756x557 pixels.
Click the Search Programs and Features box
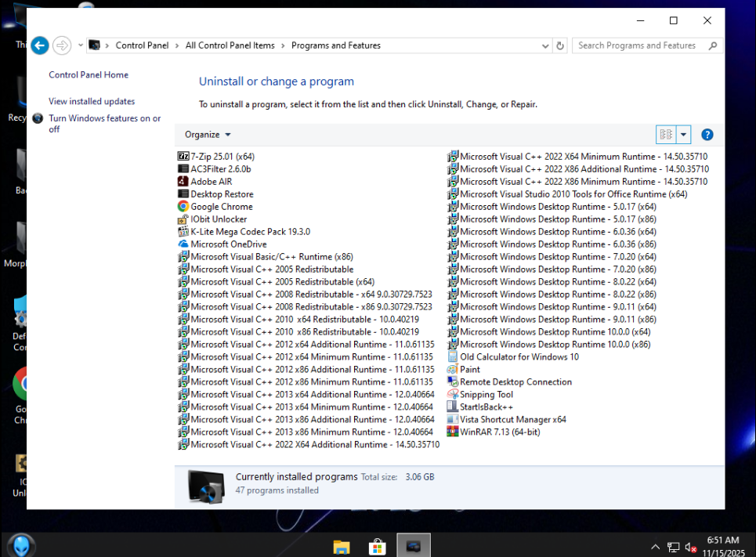[x=638, y=45]
